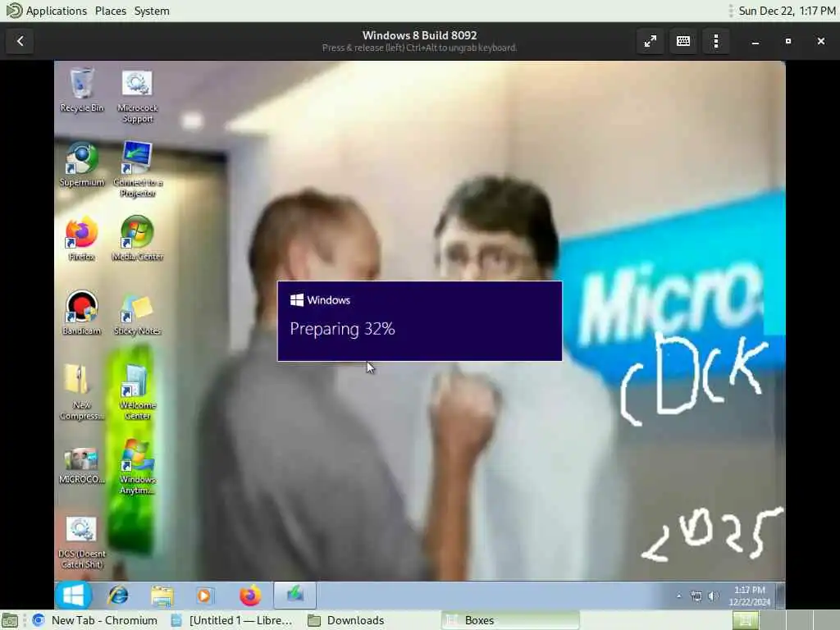The width and height of the screenshot is (840, 630).
Task: Launch Internet Explorer from guest taskbar
Action: pos(118,596)
